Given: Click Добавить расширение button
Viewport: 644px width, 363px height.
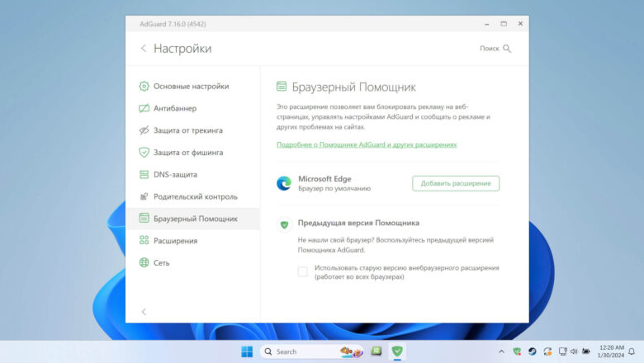Looking at the screenshot, I should click(x=456, y=183).
